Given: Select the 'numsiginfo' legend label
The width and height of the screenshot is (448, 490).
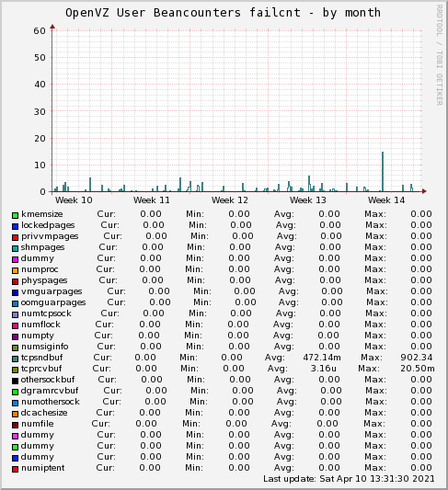Looking at the screenshot, I should tap(45, 347).
